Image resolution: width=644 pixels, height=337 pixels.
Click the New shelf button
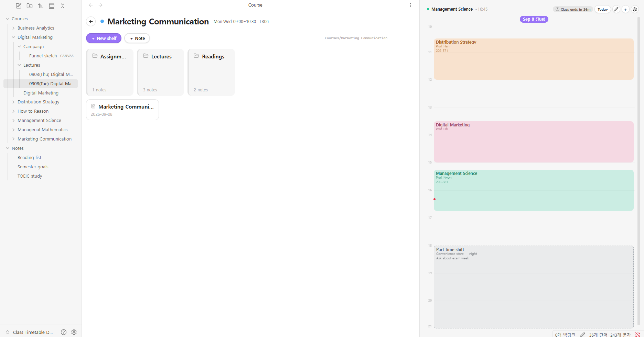point(104,38)
